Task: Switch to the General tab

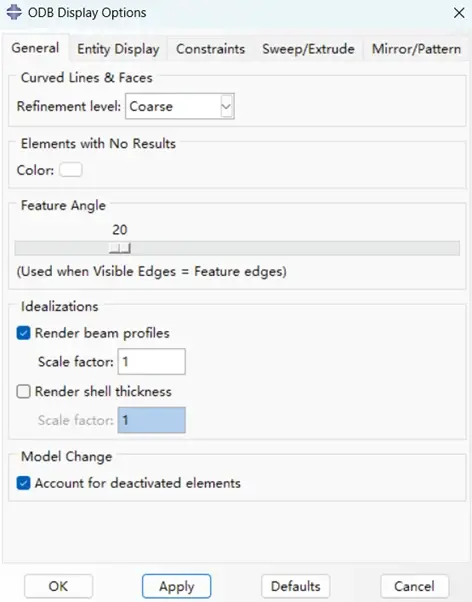Action: coord(35,48)
